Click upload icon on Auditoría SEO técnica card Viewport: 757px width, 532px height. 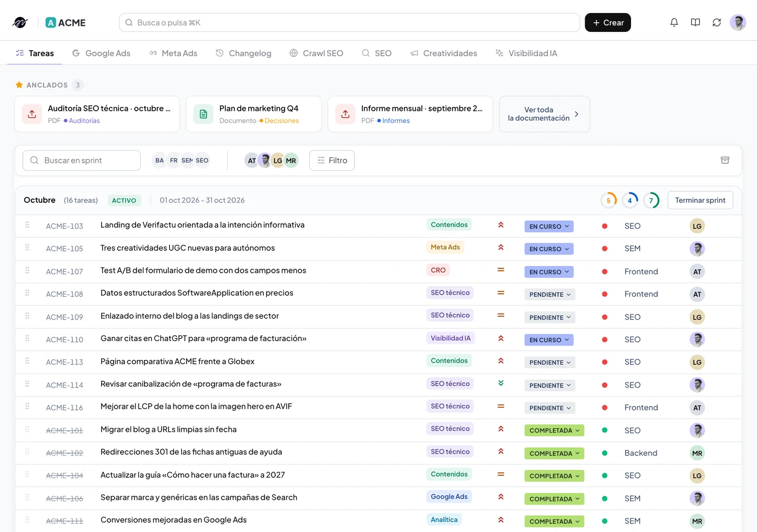pyautogui.click(x=32, y=114)
